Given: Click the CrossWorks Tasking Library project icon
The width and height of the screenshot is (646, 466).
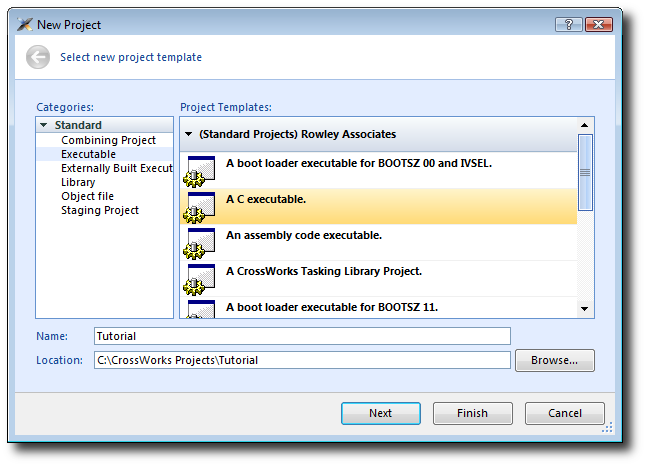Looking at the screenshot, I should pos(200,279).
